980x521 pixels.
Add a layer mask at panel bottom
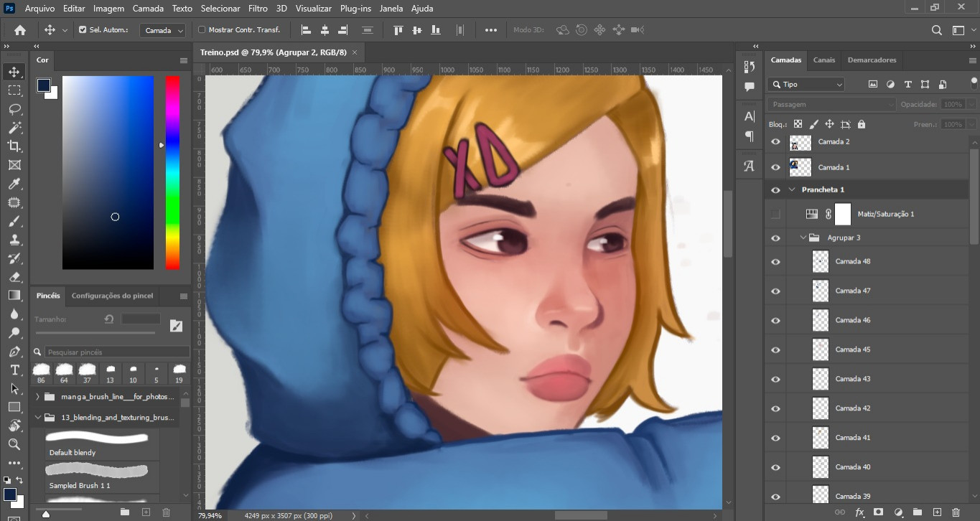coord(878,512)
